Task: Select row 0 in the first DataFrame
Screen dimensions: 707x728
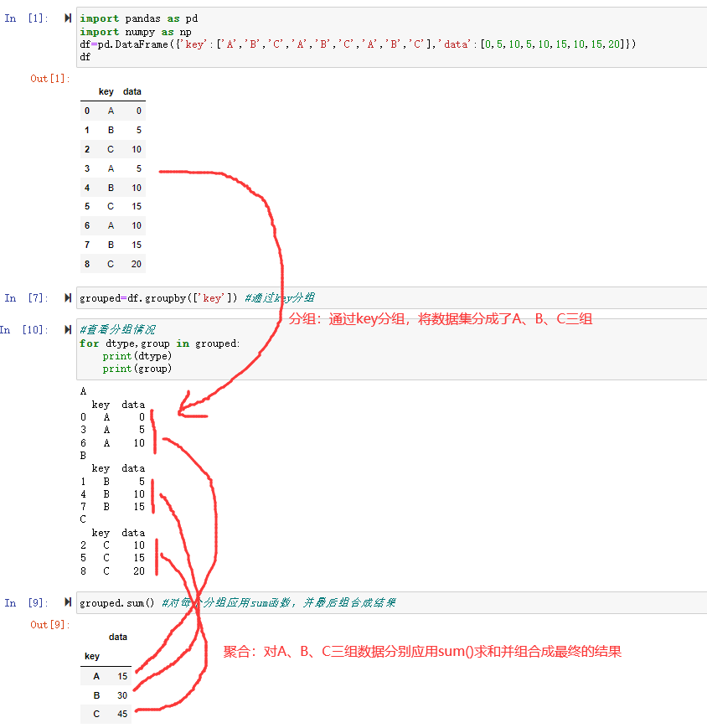Action: click(x=109, y=111)
